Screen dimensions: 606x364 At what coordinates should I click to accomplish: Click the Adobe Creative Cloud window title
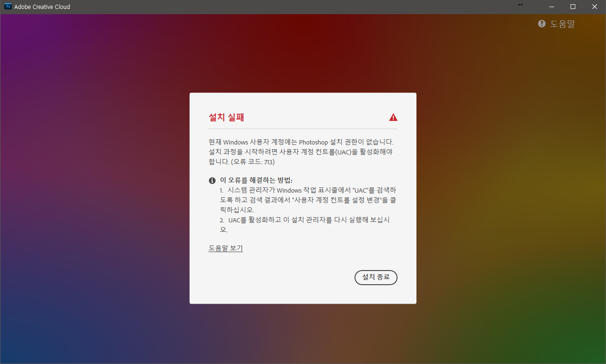(42, 7)
